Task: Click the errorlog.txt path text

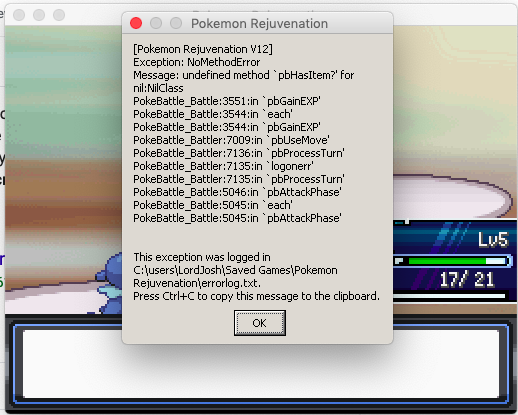Action: (235, 277)
